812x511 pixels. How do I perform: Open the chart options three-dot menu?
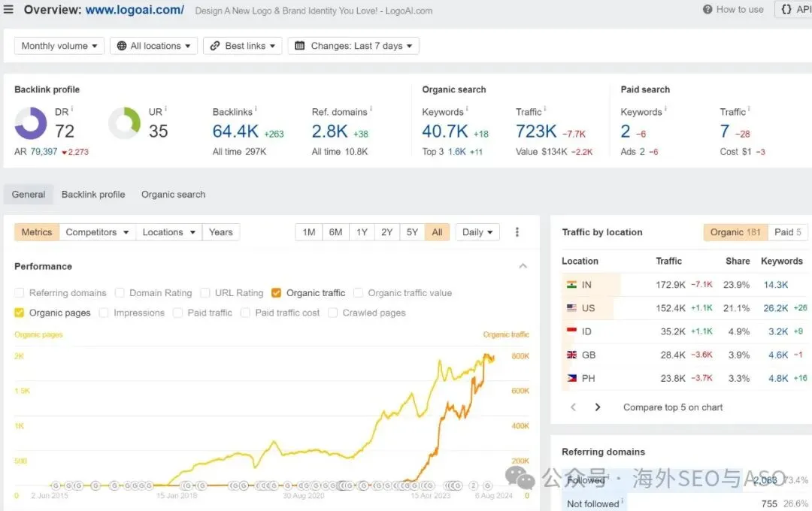coord(517,232)
